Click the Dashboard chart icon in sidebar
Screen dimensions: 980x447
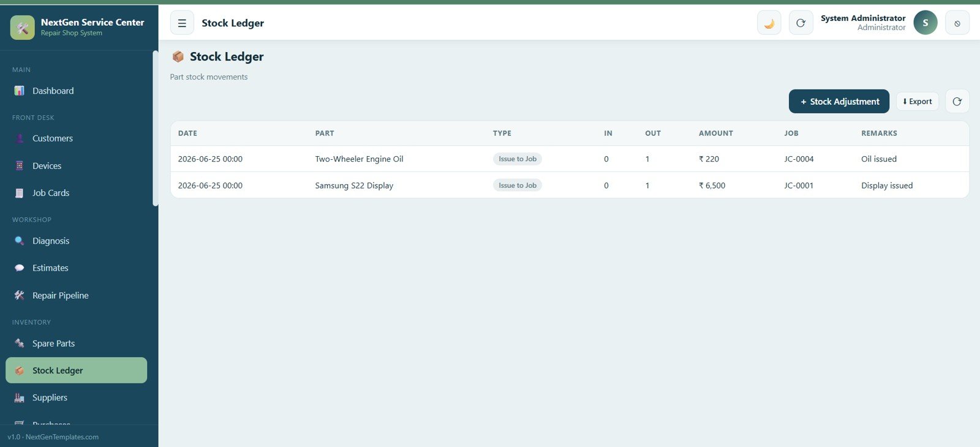click(x=20, y=91)
